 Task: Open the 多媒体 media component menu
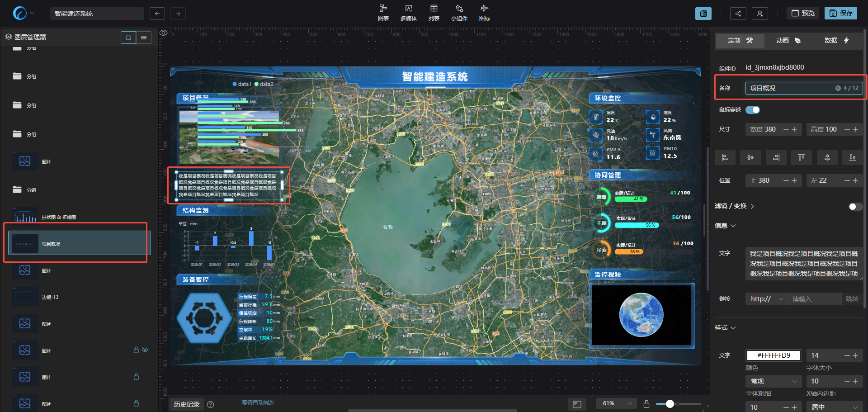[x=408, y=13]
